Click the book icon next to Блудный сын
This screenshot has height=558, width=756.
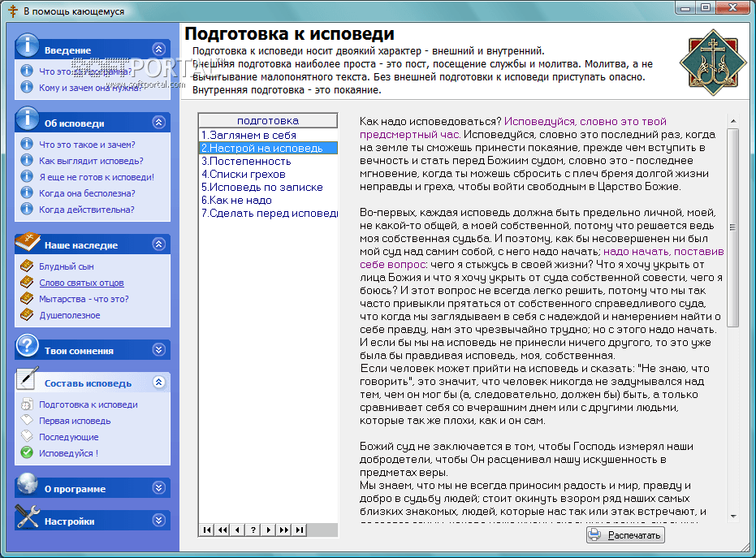[27, 266]
